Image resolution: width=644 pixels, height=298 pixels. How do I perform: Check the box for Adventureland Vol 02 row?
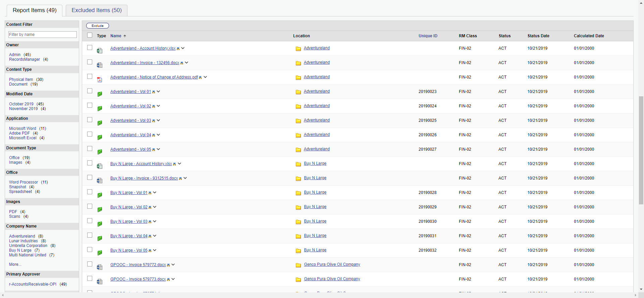(90, 105)
